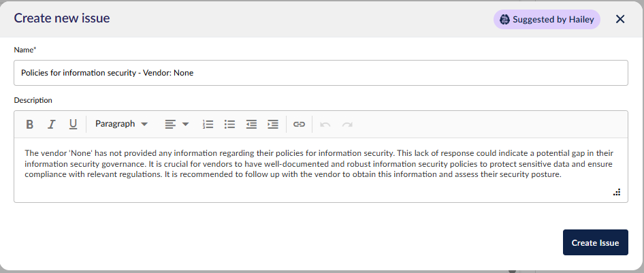Click the Suggested by Hailey label
The width and height of the screenshot is (644, 273).
coord(553,19)
